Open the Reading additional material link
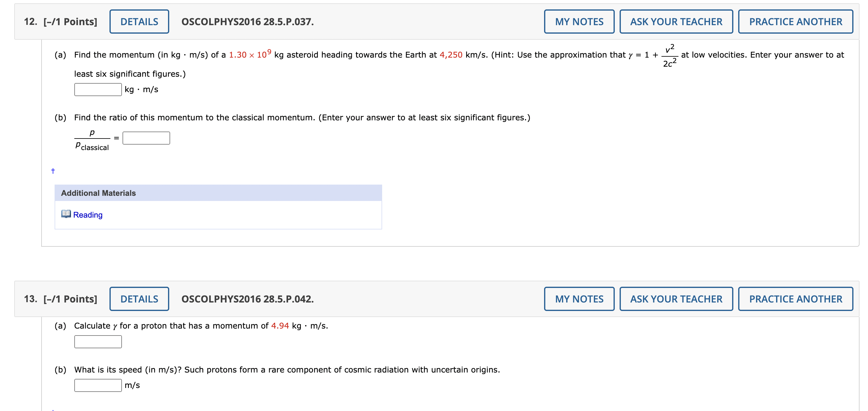 point(88,215)
